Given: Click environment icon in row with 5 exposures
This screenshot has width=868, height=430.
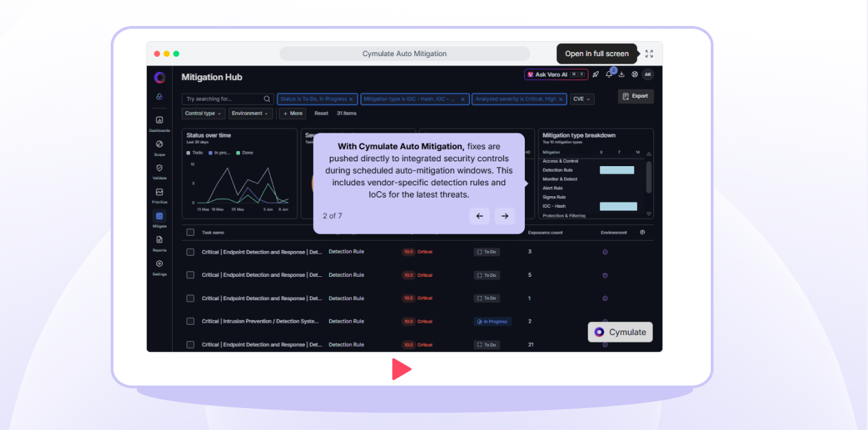Looking at the screenshot, I should coord(605,276).
